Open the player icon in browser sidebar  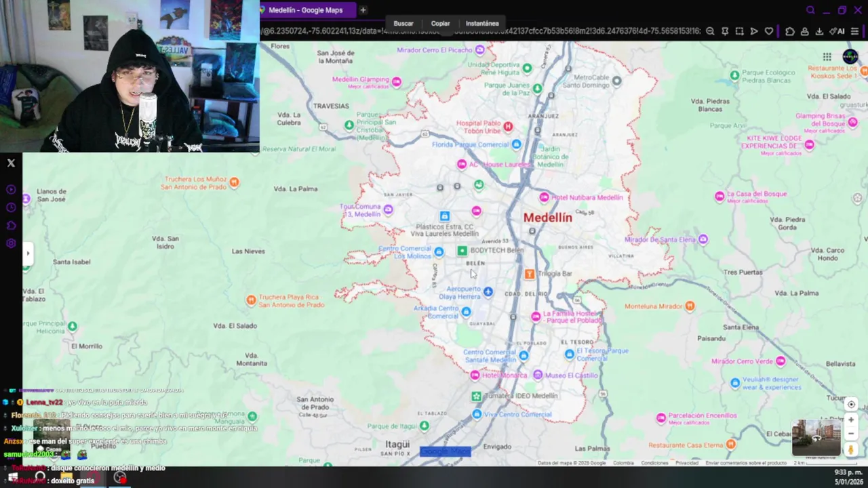click(x=11, y=190)
